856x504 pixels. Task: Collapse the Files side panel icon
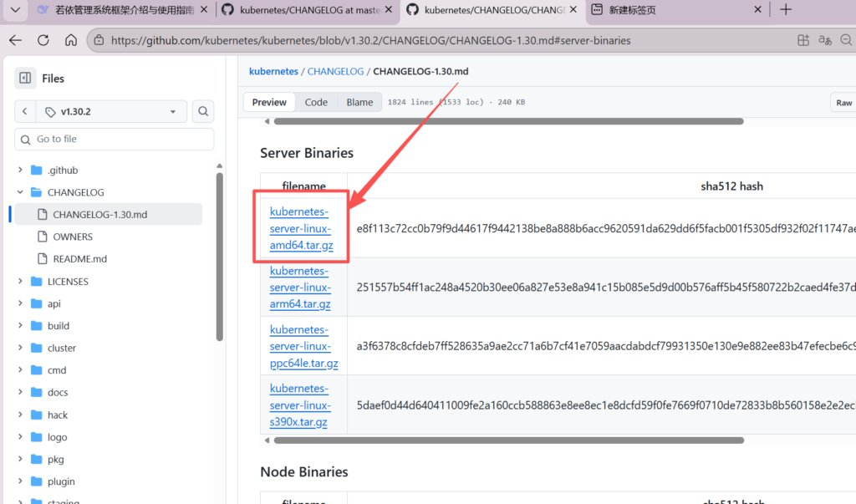[x=25, y=78]
